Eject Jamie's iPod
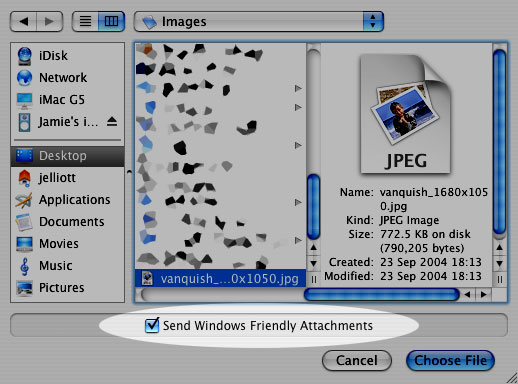 [x=112, y=122]
